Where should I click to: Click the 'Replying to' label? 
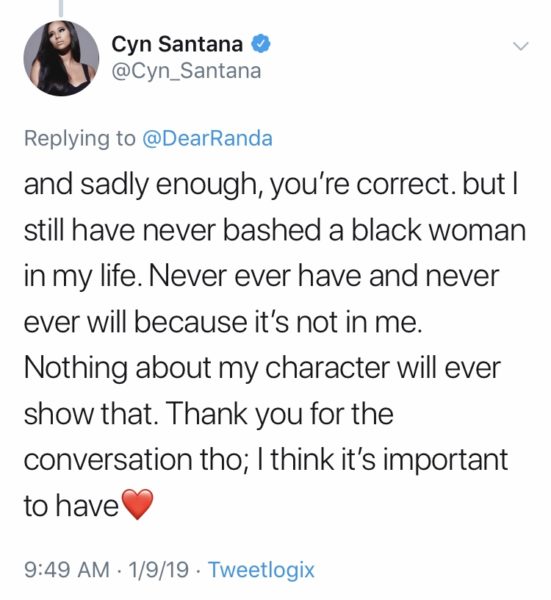(x=80, y=139)
